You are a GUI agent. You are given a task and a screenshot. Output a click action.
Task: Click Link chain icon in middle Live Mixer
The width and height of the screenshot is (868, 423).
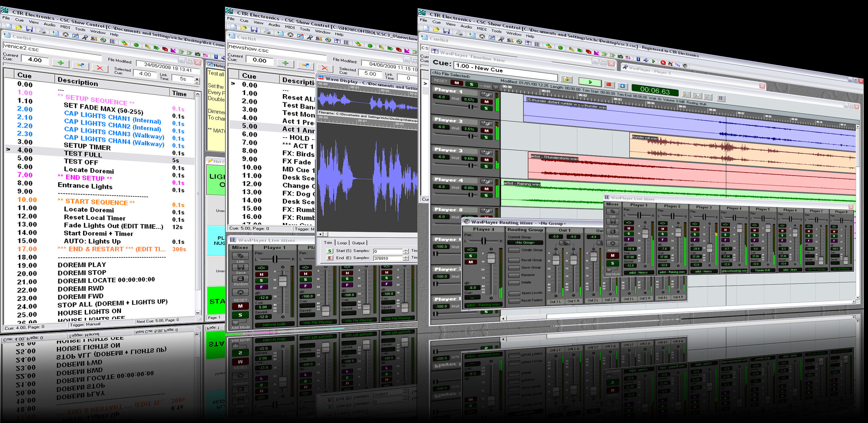pyautogui.click(x=240, y=256)
